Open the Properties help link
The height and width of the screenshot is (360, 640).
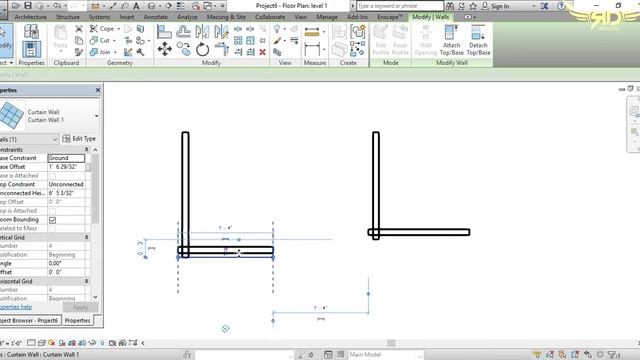[16, 307]
